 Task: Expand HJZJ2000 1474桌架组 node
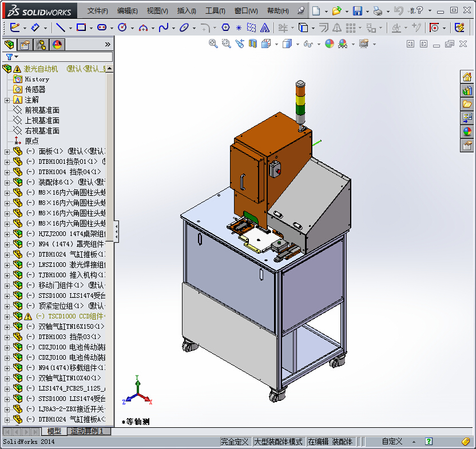point(7,234)
